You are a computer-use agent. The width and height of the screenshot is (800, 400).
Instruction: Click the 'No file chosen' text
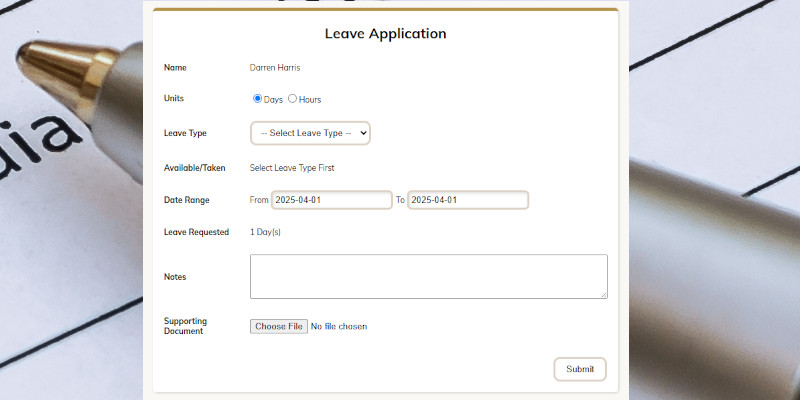[339, 326]
